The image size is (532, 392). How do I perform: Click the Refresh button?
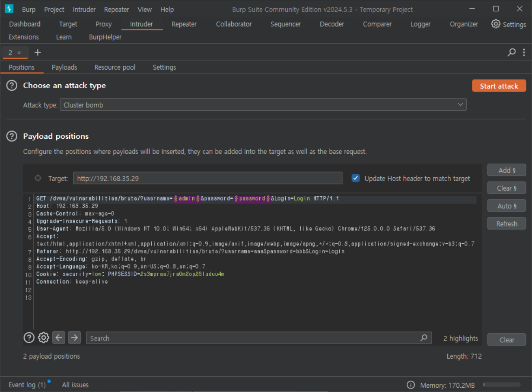click(507, 223)
